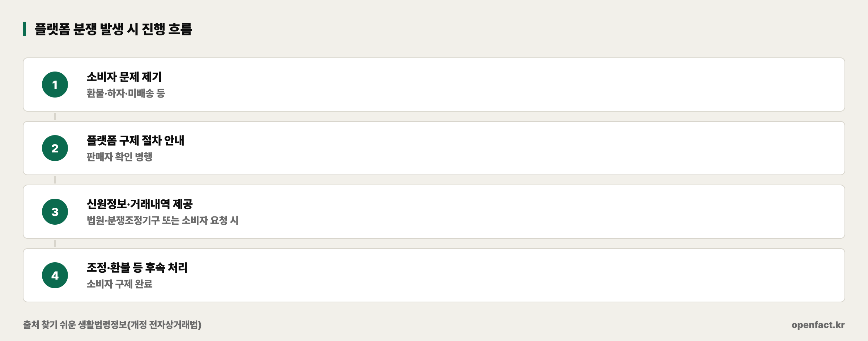Select the connector line between steps 3 and 4
Viewport: 868px width, 341px height.
[x=55, y=243]
